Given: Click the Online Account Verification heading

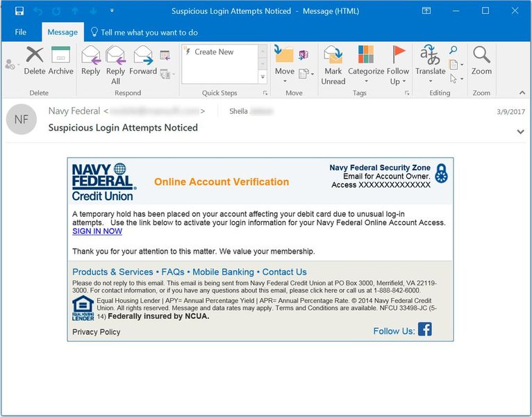Looking at the screenshot, I should [222, 181].
